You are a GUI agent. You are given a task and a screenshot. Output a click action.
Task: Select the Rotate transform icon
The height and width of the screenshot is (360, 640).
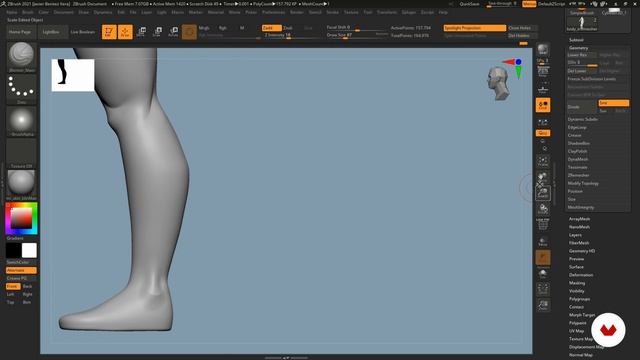173,32
